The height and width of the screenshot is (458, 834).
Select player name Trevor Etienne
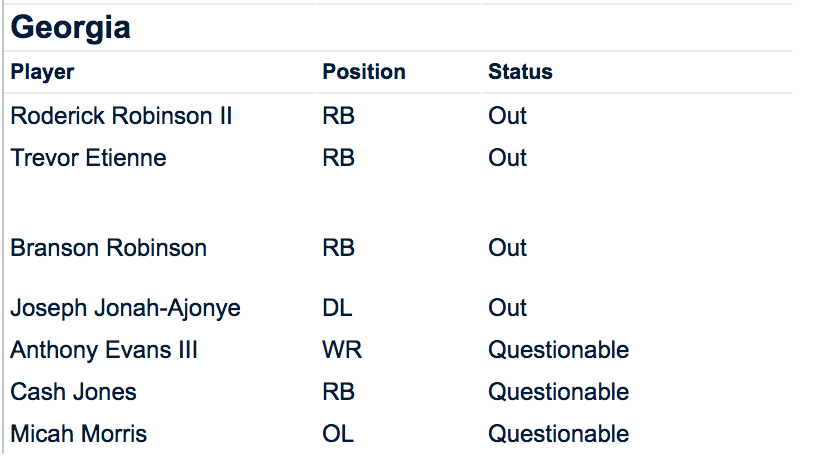88,158
